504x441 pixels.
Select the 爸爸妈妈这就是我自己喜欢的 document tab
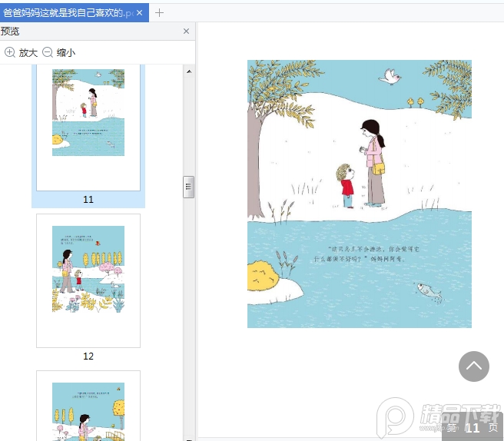[75, 13]
